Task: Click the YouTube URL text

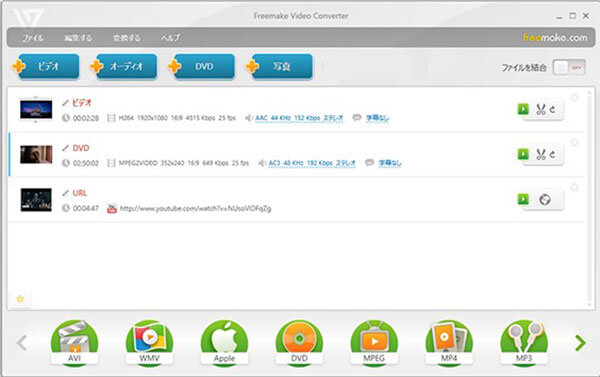Action: click(x=196, y=209)
